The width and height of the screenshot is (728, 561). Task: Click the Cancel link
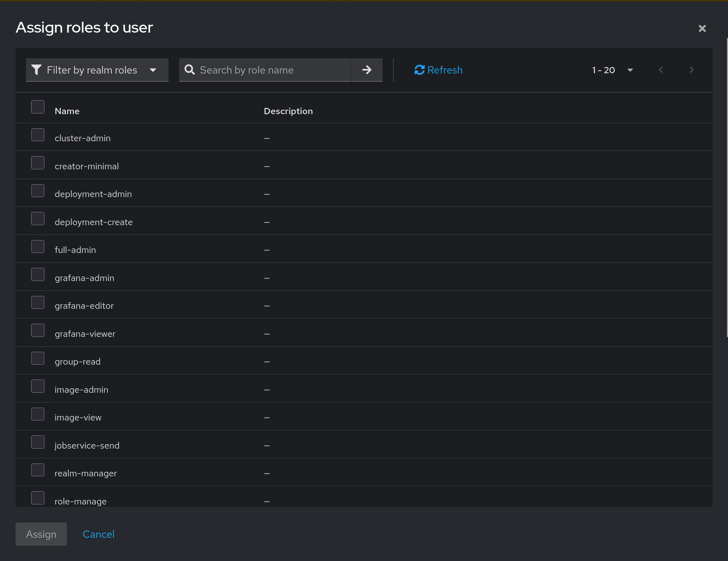coord(99,534)
